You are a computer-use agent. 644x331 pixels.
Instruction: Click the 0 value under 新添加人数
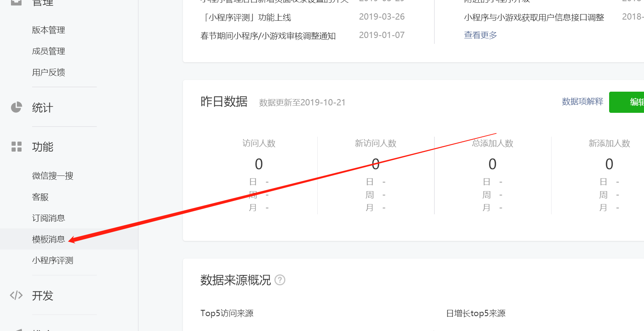tap(609, 164)
